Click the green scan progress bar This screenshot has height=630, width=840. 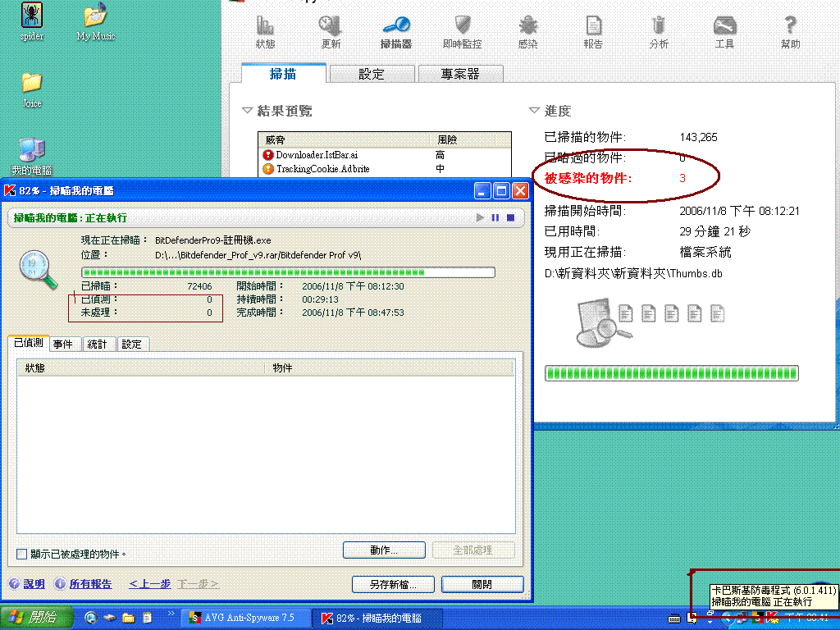pos(288,272)
